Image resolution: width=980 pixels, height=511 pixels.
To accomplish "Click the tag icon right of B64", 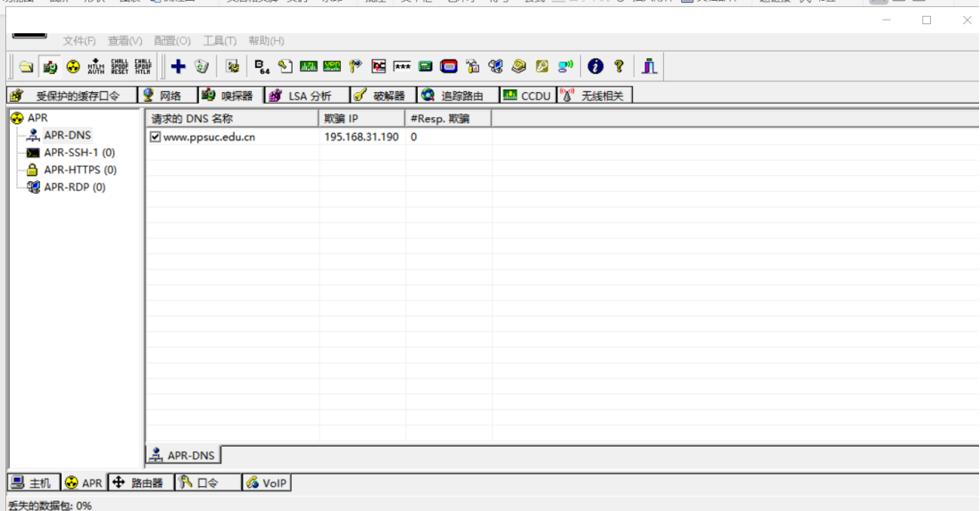I will point(285,66).
